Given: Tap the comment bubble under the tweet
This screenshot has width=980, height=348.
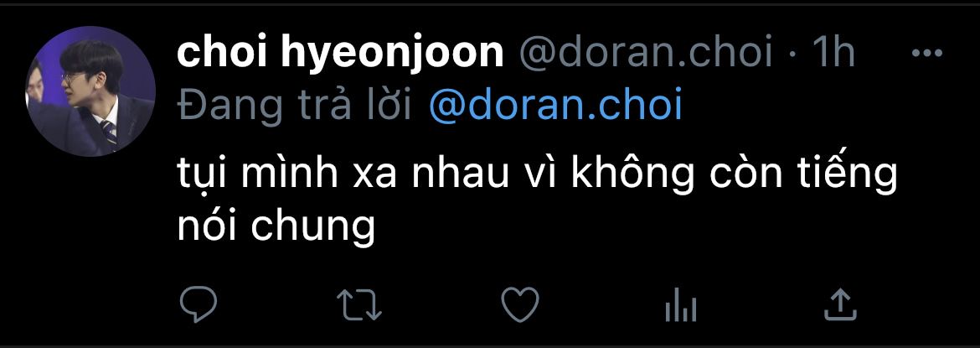Looking at the screenshot, I should click(199, 304).
